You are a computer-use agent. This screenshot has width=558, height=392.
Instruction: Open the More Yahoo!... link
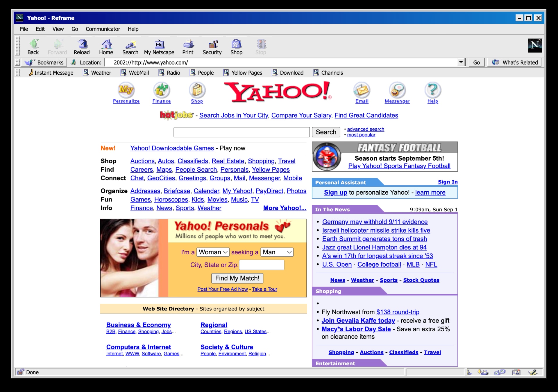[x=285, y=208]
